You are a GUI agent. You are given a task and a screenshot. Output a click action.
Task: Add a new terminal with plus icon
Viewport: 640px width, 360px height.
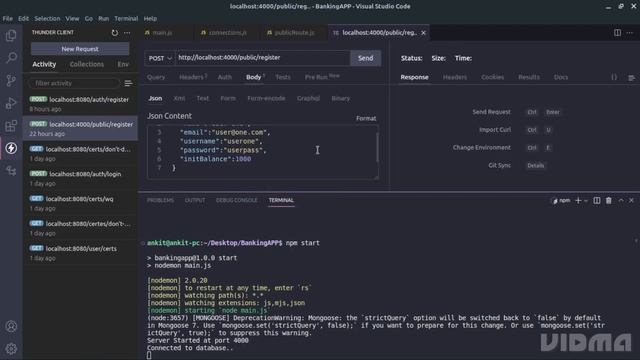click(x=578, y=200)
